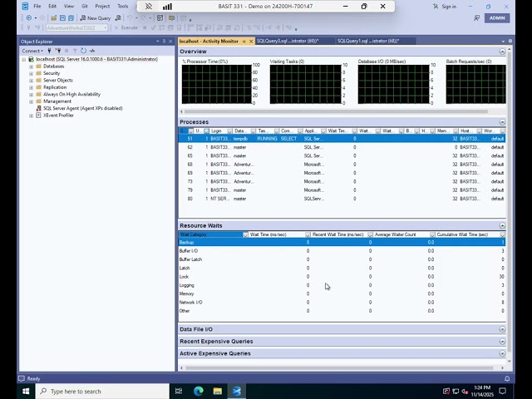
Task: Open the Git menu
Action: [85, 6]
